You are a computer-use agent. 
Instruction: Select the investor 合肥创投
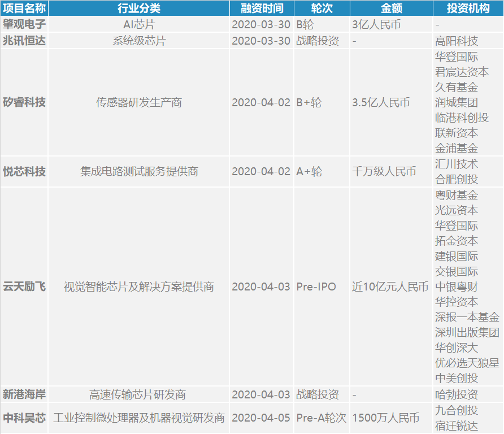(457, 179)
